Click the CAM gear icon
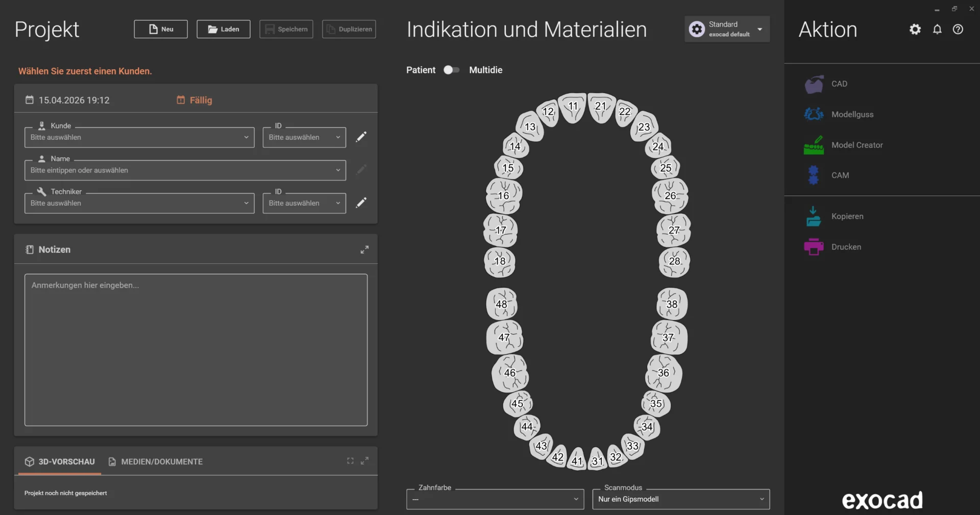Image resolution: width=980 pixels, height=515 pixels. coord(814,175)
